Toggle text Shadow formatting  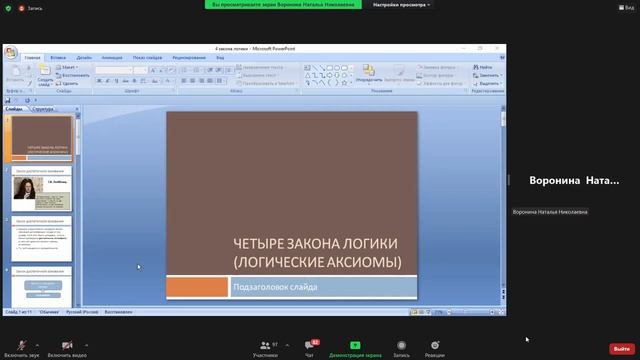[134, 81]
